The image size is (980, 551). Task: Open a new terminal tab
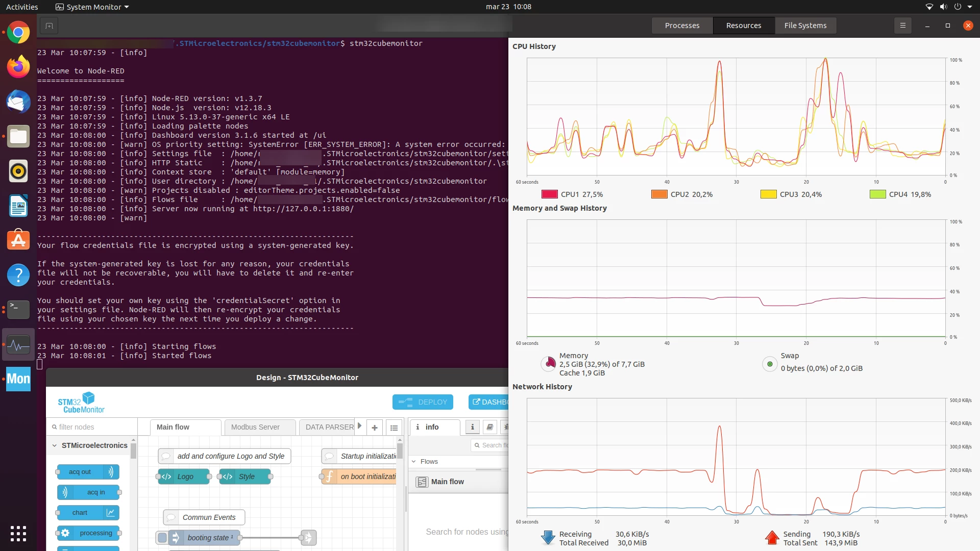[x=49, y=26]
